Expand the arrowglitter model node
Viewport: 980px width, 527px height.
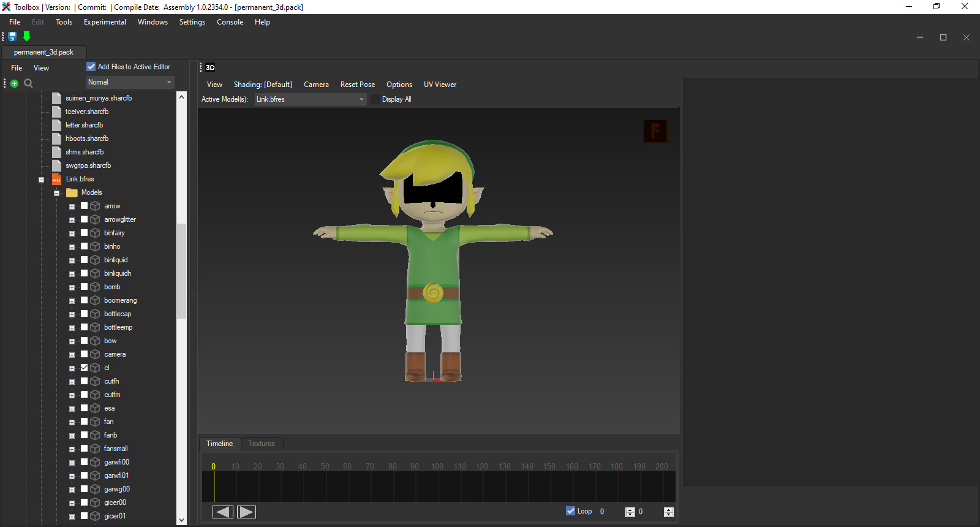click(72, 220)
